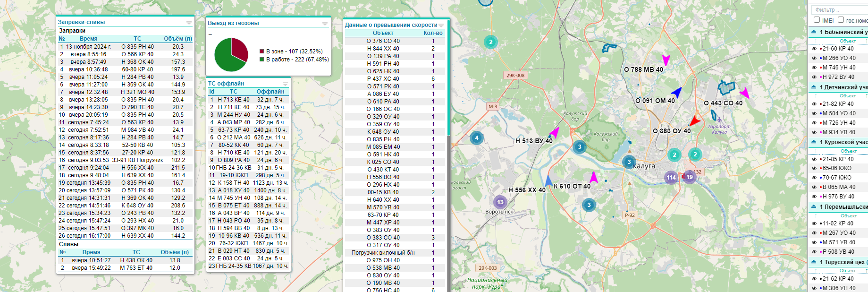Hide vehicle М 266 УО 40 via eye icon

point(814,58)
